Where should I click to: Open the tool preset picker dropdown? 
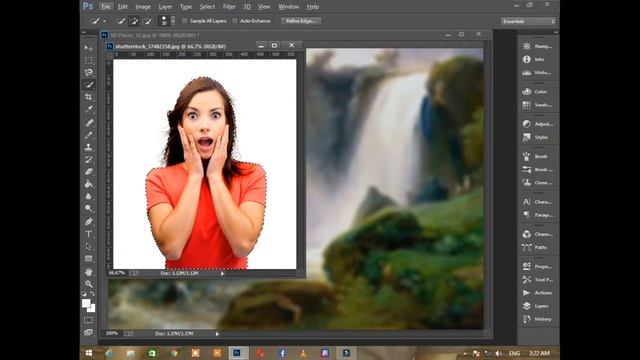pos(105,21)
